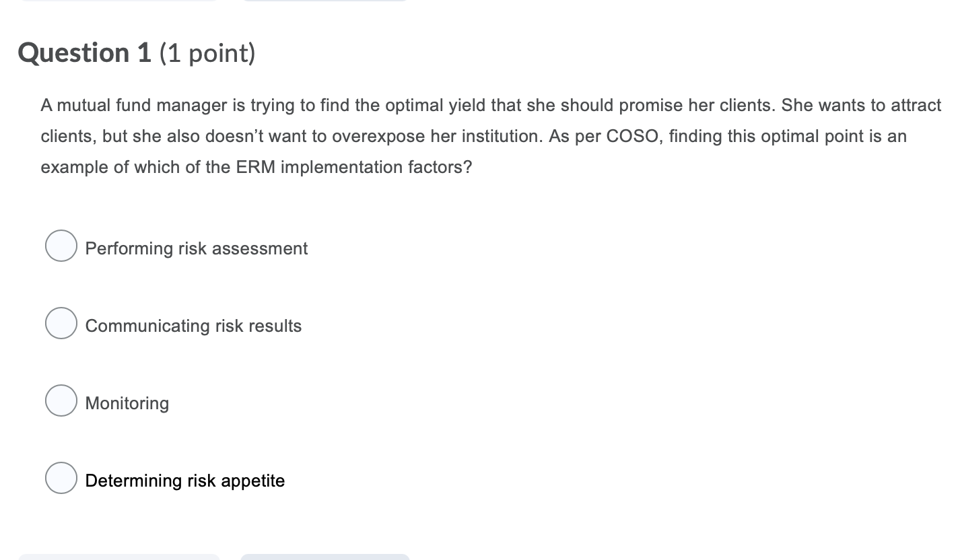
Task: Click the darker gray button at bottom right
Action: coord(325,558)
